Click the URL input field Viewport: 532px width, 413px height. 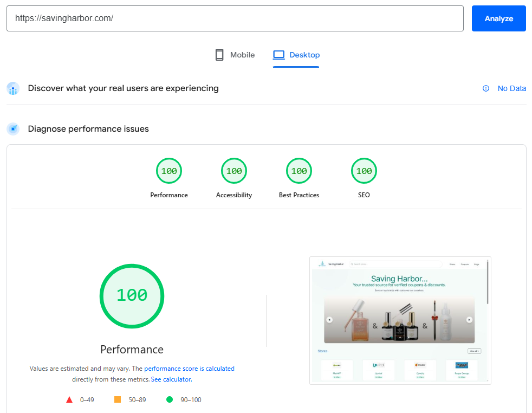[235, 18]
